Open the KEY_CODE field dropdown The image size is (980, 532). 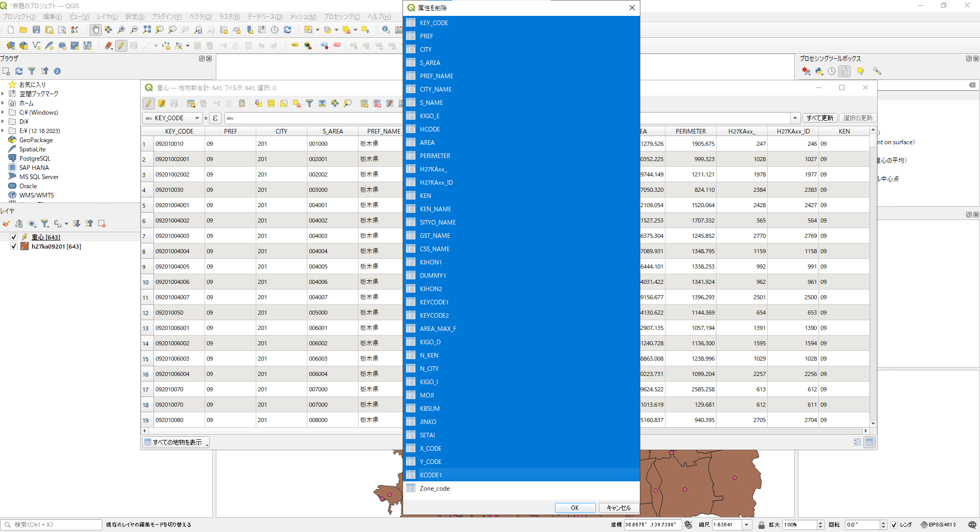tap(197, 118)
